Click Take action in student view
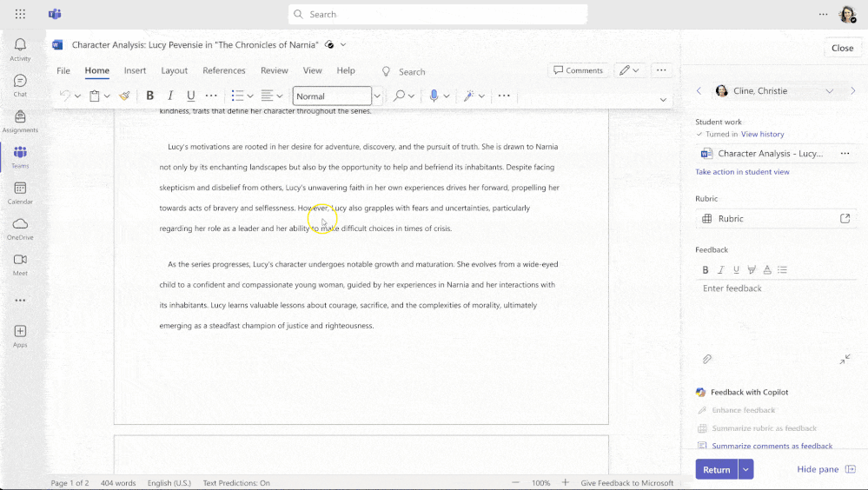Screen dimensions: 868x490 pyautogui.click(x=742, y=172)
